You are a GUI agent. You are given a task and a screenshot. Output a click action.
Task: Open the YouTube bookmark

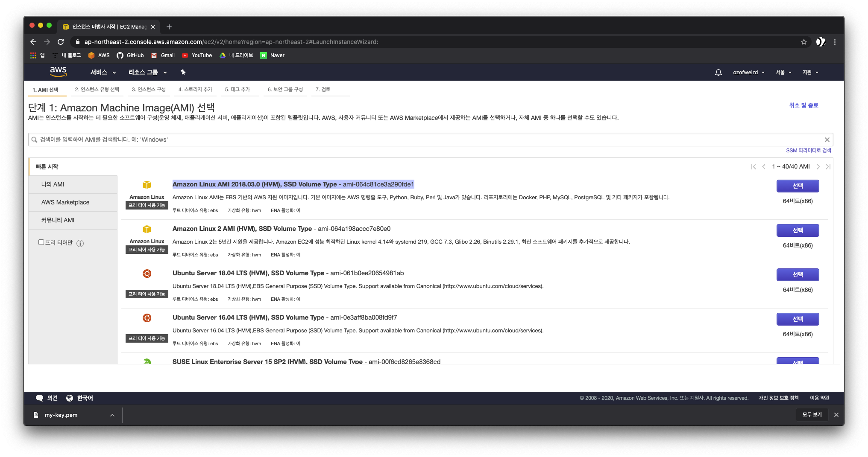(197, 55)
